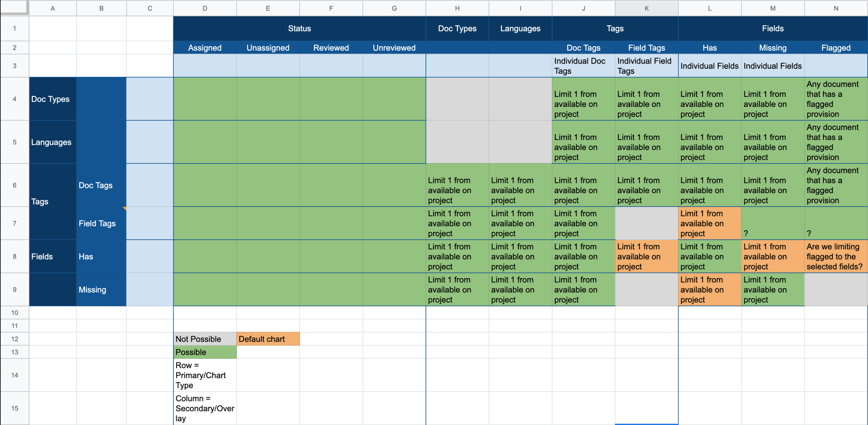Select the Reviewed header cell
The height and width of the screenshot is (425, 868).
click(x=331, y=48)
